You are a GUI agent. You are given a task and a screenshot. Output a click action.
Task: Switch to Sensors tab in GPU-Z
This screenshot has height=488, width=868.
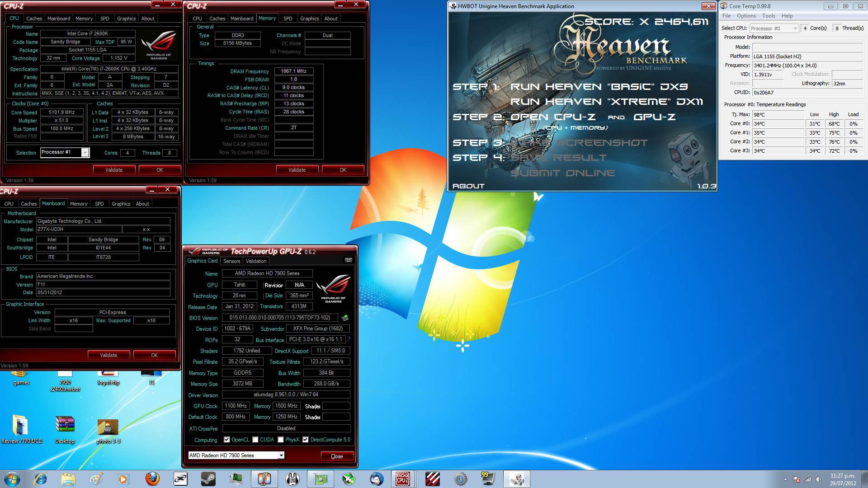coord(231,261)
